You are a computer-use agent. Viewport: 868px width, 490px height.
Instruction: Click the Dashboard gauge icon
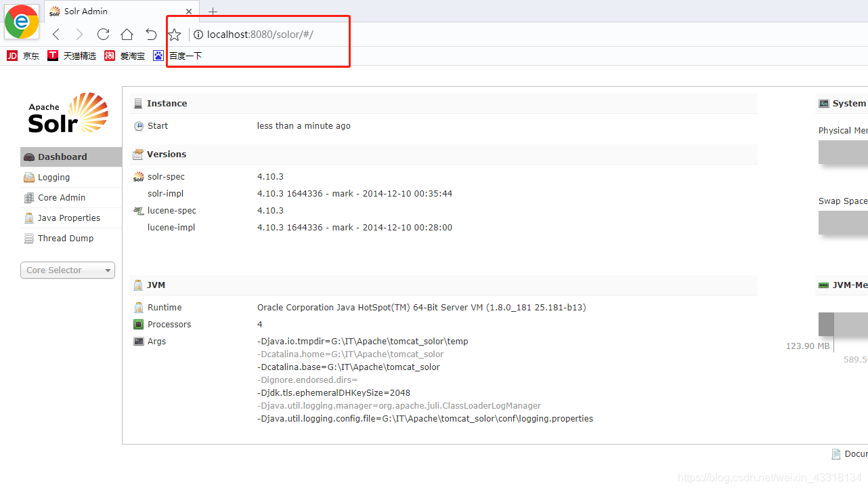click(29, 157)
